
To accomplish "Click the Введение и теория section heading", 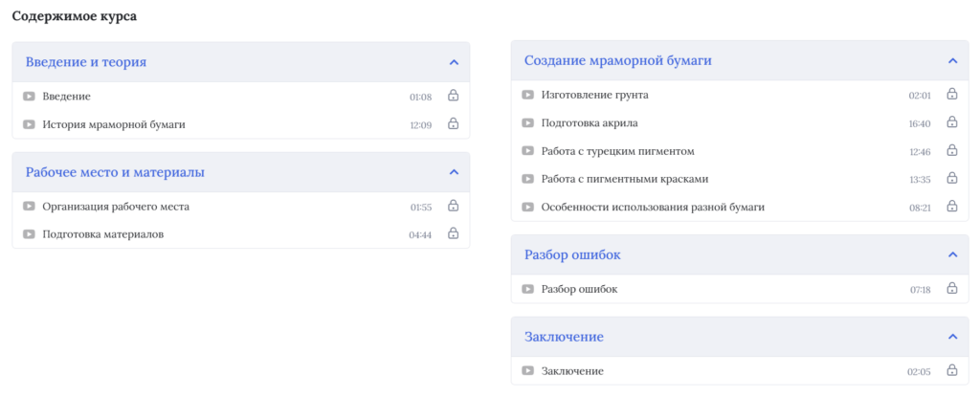I will (86, 62).
